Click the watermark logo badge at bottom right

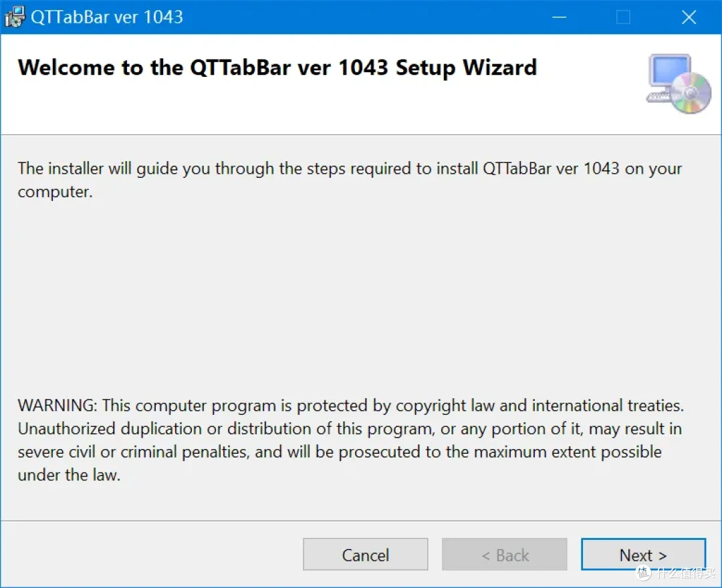(x=643, y=573)
